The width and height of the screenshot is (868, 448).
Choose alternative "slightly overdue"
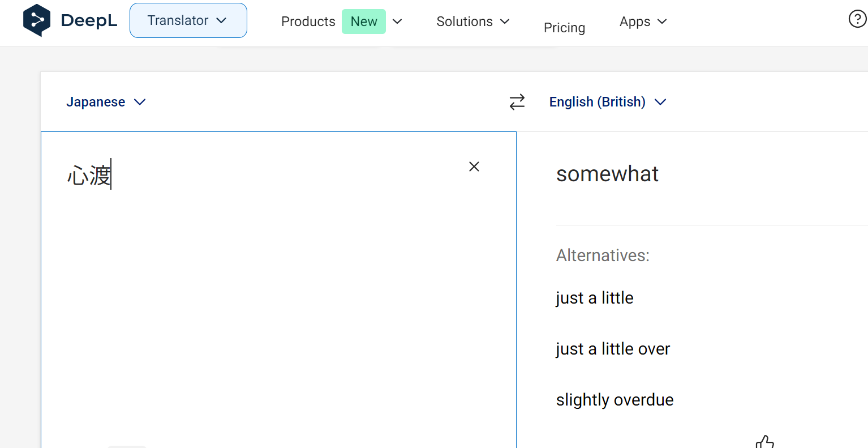615,400
